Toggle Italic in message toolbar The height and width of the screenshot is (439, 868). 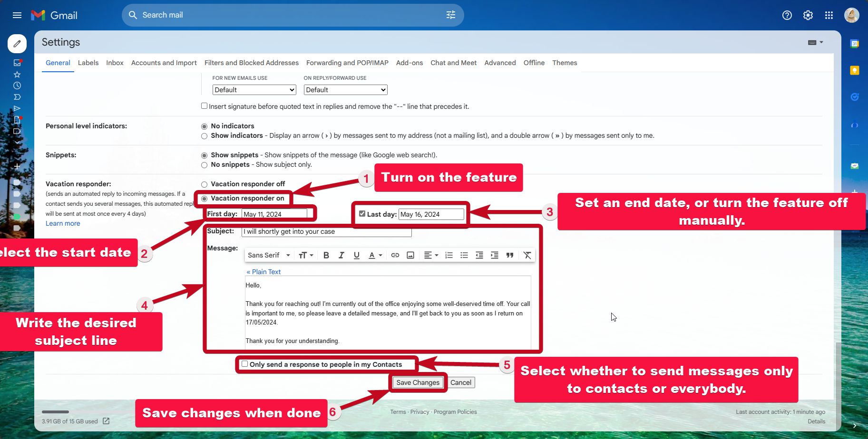point(341,255)
